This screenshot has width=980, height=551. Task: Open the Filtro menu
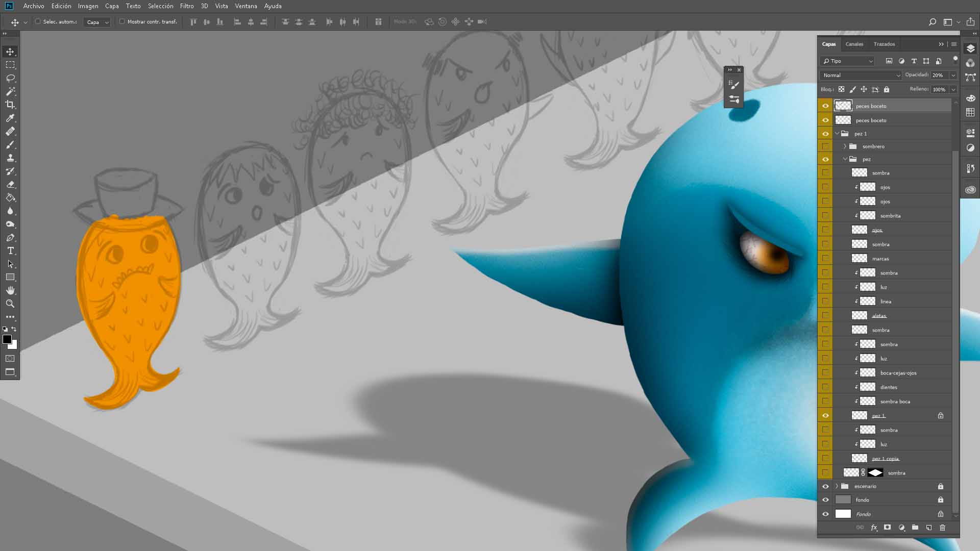186,6
